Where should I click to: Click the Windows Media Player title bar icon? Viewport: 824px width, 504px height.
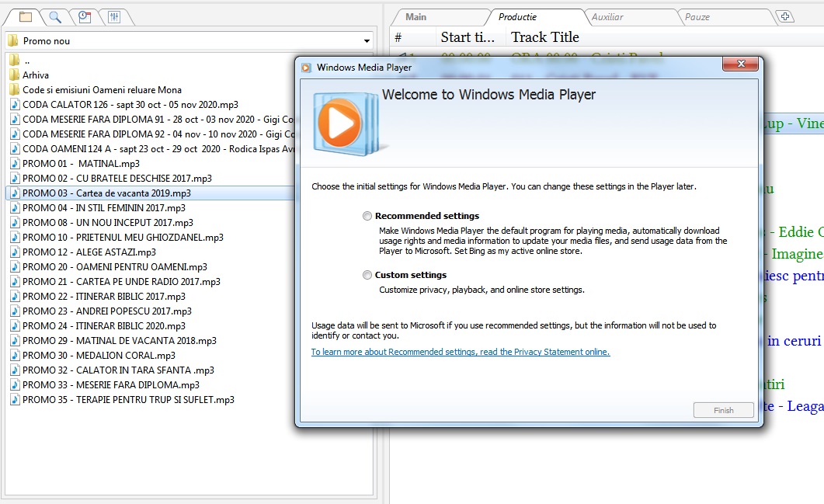click(306, 68)
